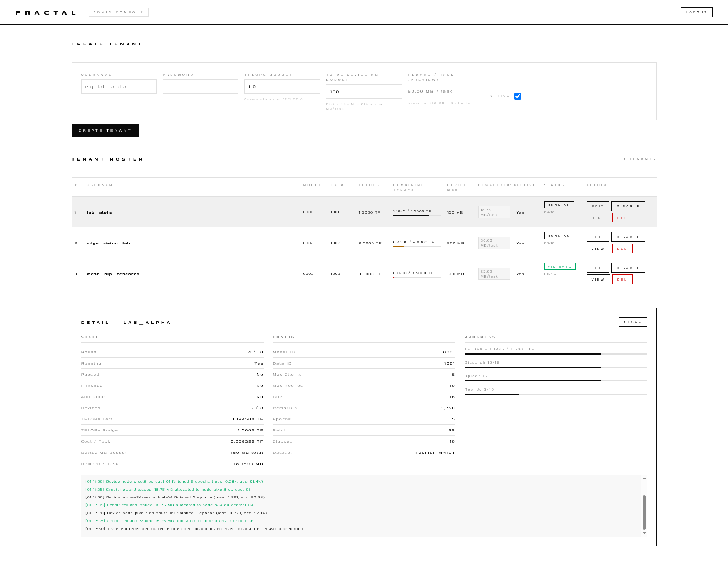Click the lab_alpha username in roster
This screenshot has width=728, height=577.
[100, 212]
